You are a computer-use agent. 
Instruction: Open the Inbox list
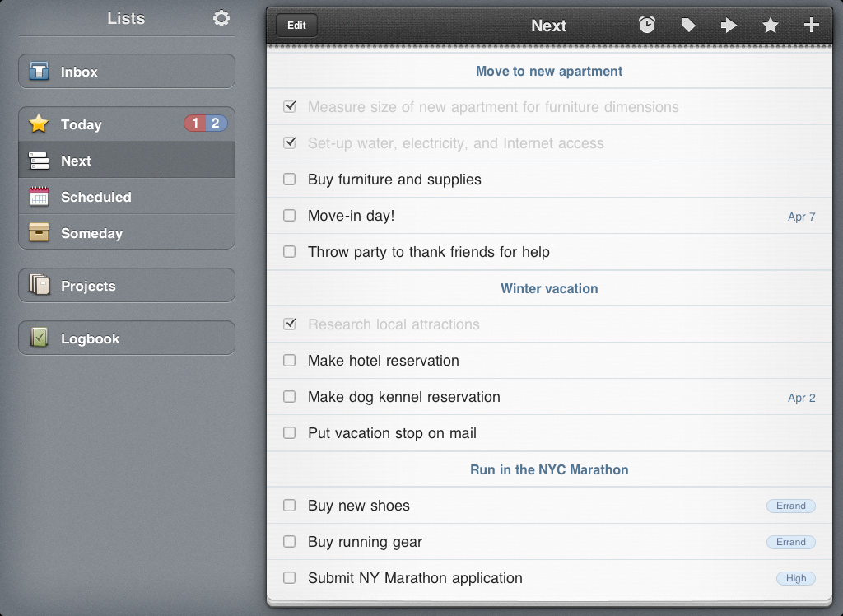pyautogui.click(x=126, y=71)
